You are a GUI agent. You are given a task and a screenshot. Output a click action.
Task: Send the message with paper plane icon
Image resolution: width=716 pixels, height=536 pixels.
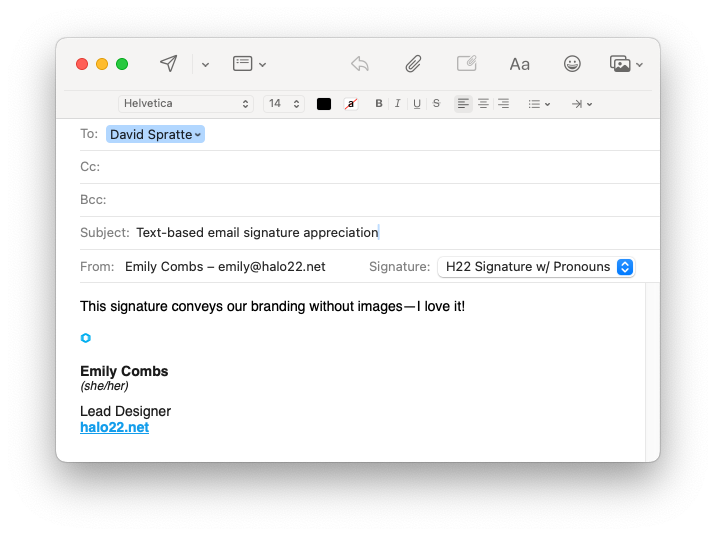point(168,64)
